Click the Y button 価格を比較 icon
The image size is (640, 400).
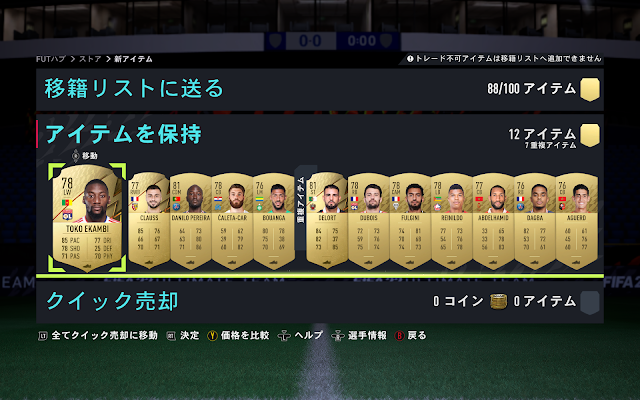point(212,336)
